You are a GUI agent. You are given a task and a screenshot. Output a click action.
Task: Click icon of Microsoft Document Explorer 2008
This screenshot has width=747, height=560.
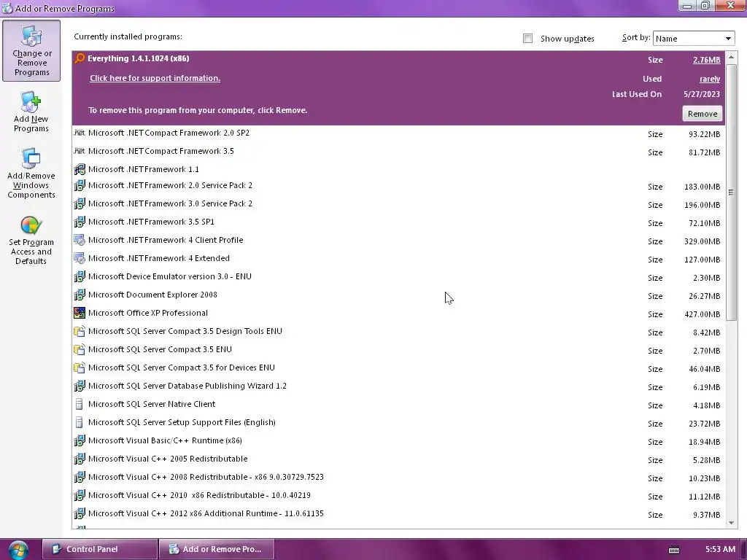80,295
